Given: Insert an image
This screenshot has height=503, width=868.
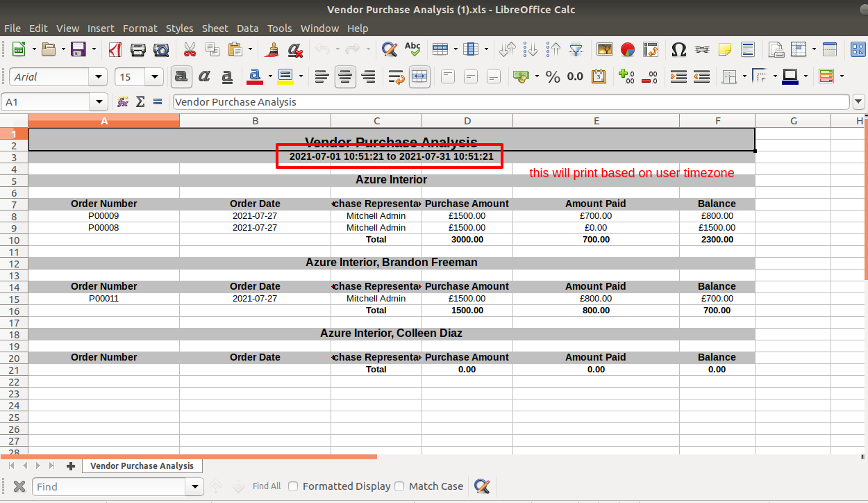Looking at the screenshot, I should 605,49.
